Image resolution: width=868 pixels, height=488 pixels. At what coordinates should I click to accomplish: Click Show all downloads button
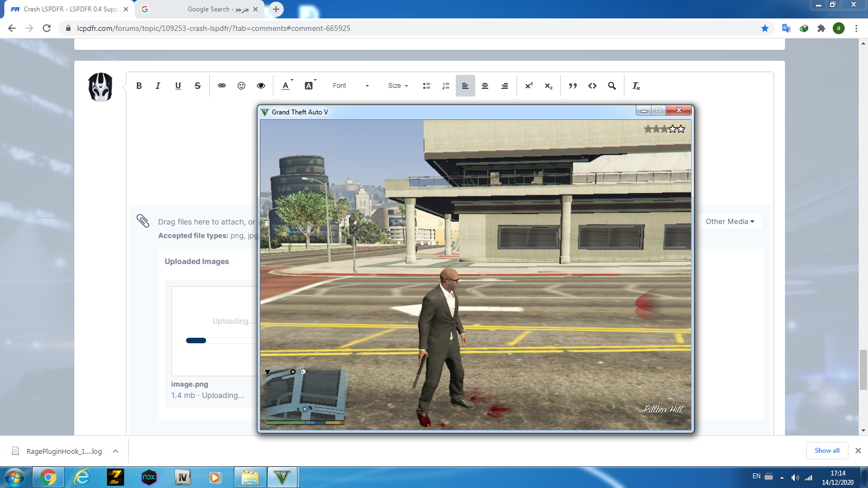[827, 451]
